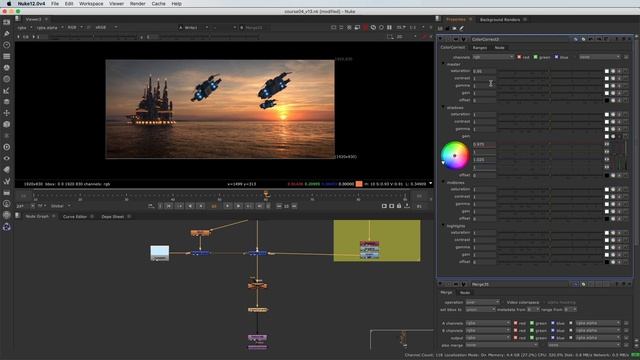Open the Draw nodes toolbar icon
640x360 pixels.
point(7,33)
